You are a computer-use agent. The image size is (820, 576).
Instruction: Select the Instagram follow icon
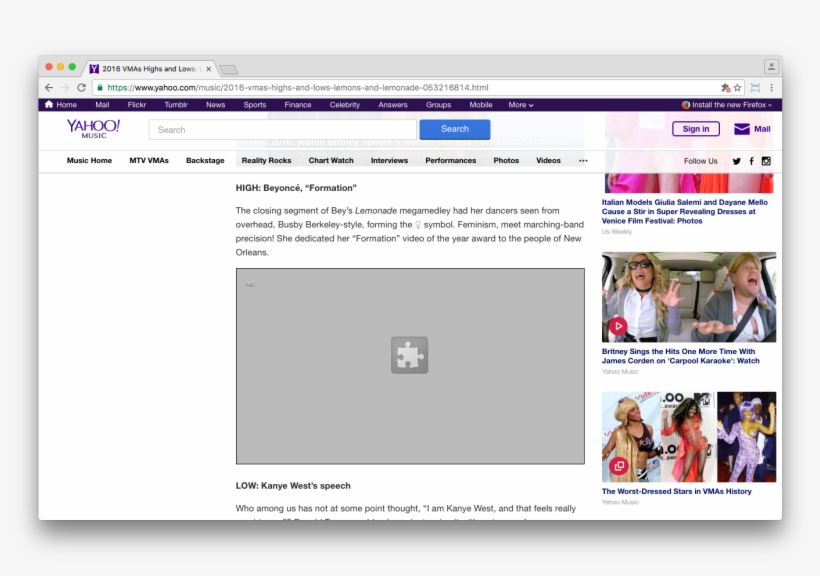[766, 160]
